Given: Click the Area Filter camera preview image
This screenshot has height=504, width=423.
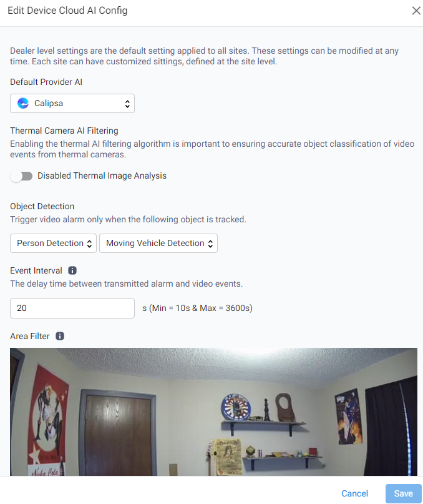Looking at the screenshot, I should pos(213,412).
